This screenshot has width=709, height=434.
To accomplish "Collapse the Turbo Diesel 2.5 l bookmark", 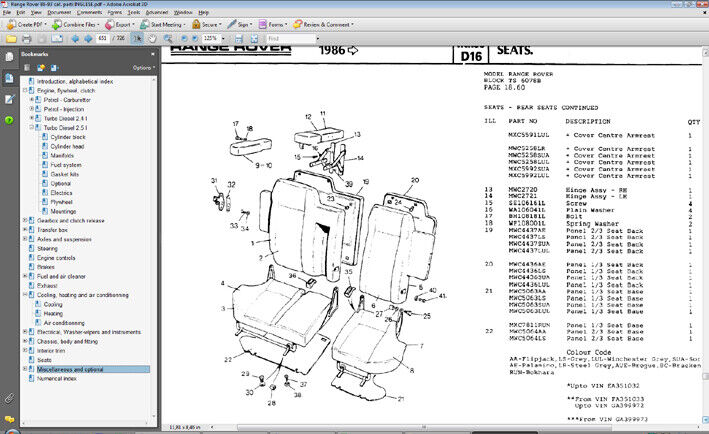I will click(x=33, y=128).
